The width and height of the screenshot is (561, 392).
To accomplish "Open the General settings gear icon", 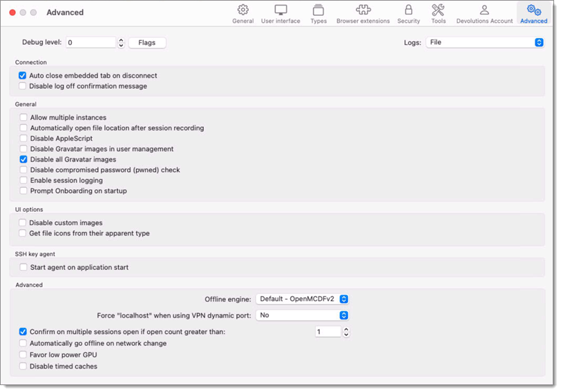I will 243,10.
